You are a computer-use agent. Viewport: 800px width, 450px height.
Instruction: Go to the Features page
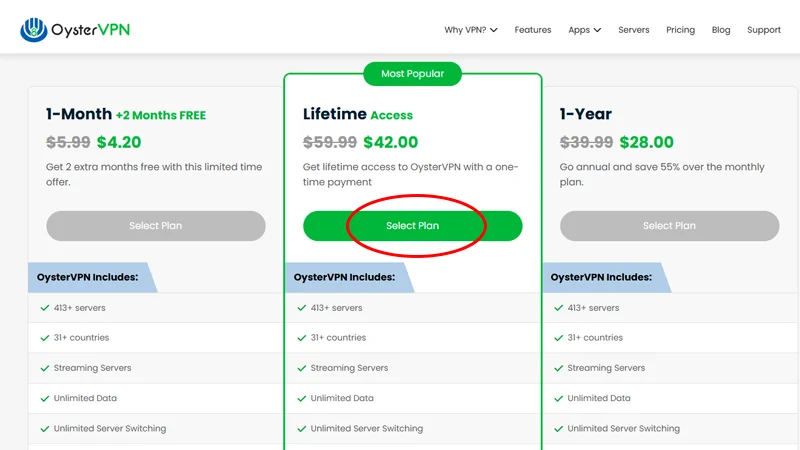coord(533,30)
